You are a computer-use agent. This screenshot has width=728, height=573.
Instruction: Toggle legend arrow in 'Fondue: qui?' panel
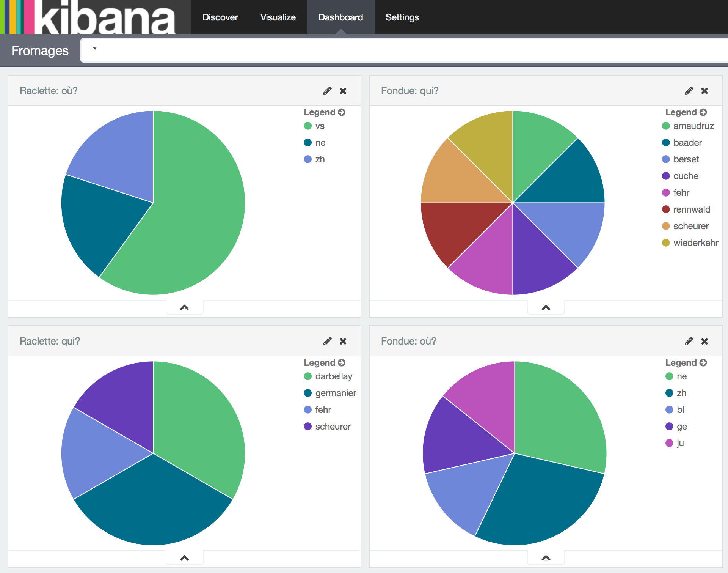click(703, 112)
